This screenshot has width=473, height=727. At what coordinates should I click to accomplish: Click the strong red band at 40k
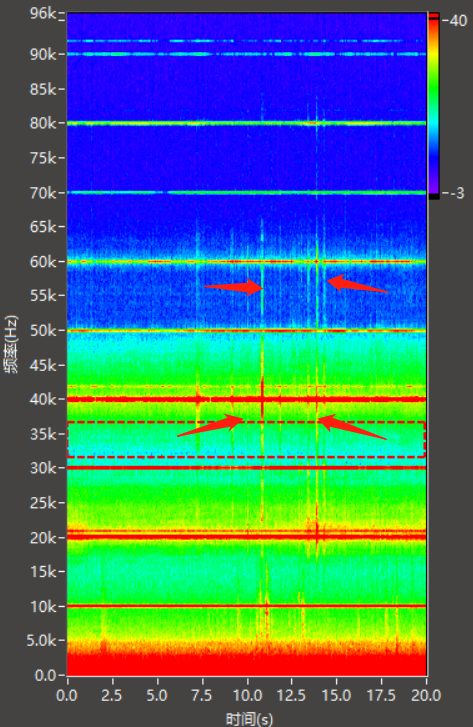pyautogui.click(x=246, y=399)
